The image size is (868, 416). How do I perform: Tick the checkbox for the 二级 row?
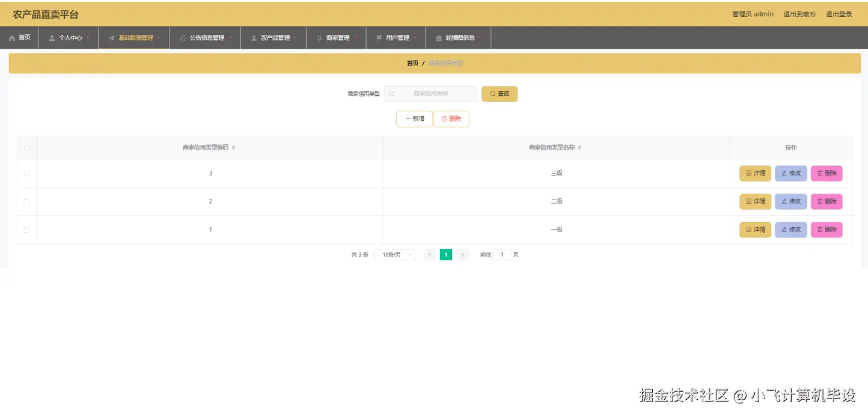[26, 201]
